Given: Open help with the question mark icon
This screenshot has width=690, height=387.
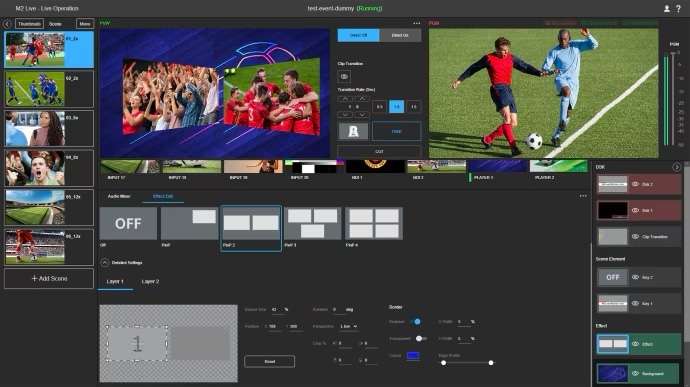Looking at the screenshot, I should point(678,8).
